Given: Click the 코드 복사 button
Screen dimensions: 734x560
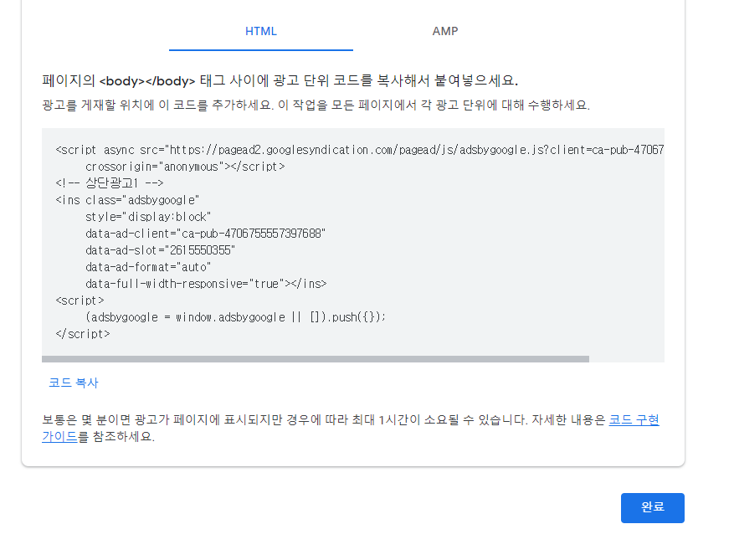Looking at the screenshot, I should tap(74, 383).
